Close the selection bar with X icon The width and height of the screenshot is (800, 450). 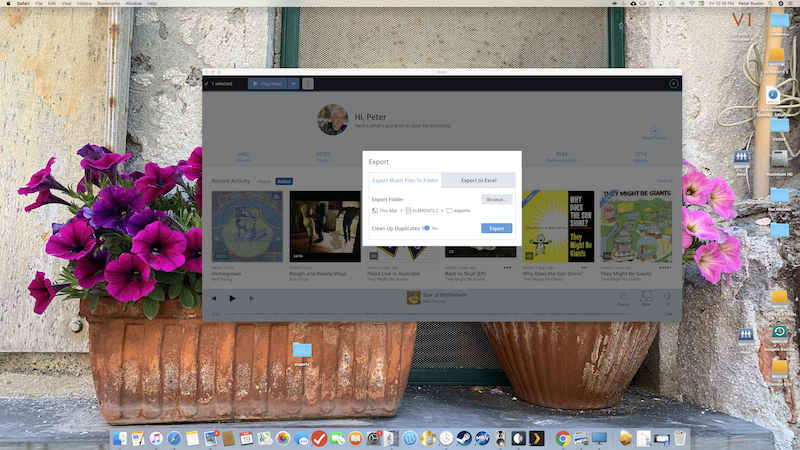pyautogui.click(x=673, y=84)
